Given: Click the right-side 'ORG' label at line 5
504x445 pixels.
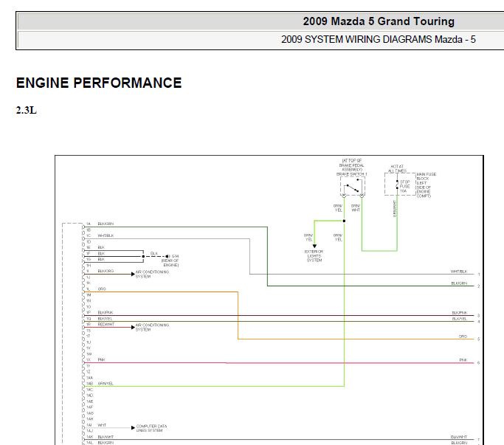Looking at the screenshot, I should 463,337.
